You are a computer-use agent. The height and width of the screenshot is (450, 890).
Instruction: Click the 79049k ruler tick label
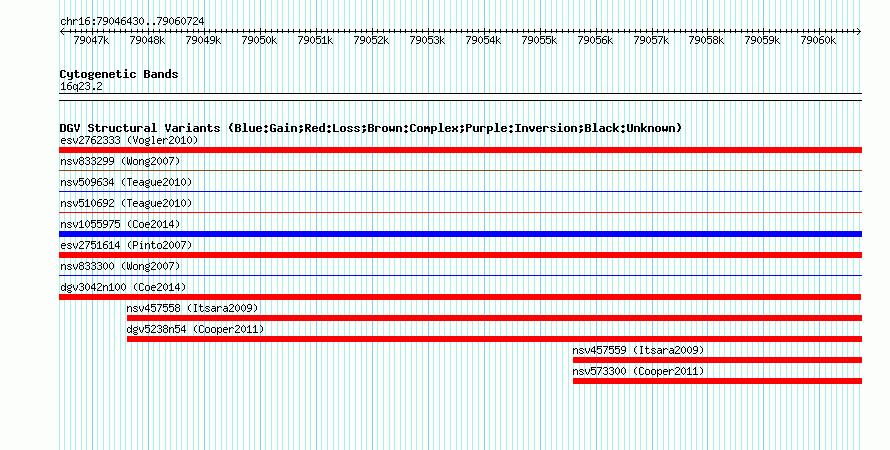click(203, 40)
